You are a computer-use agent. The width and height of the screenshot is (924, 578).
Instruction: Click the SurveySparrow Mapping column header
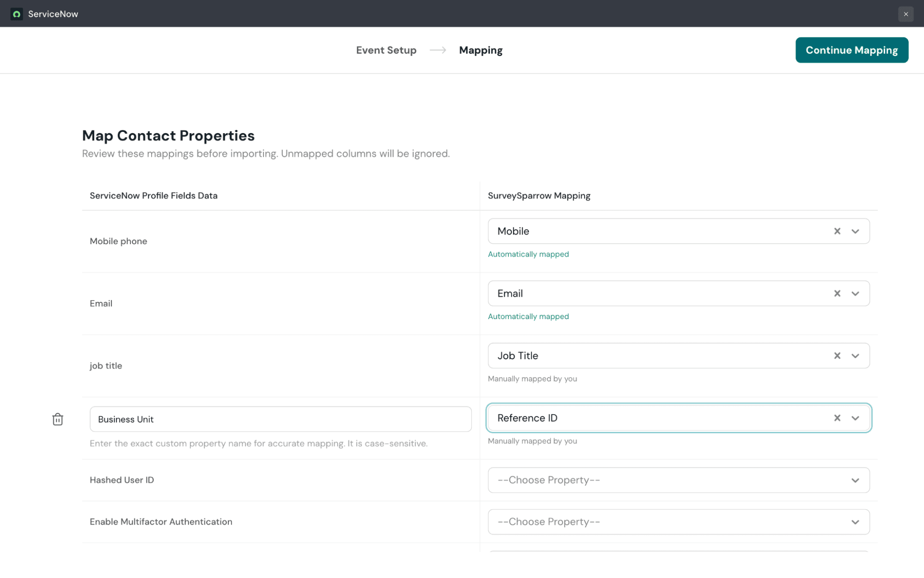[x=539, y=196]
